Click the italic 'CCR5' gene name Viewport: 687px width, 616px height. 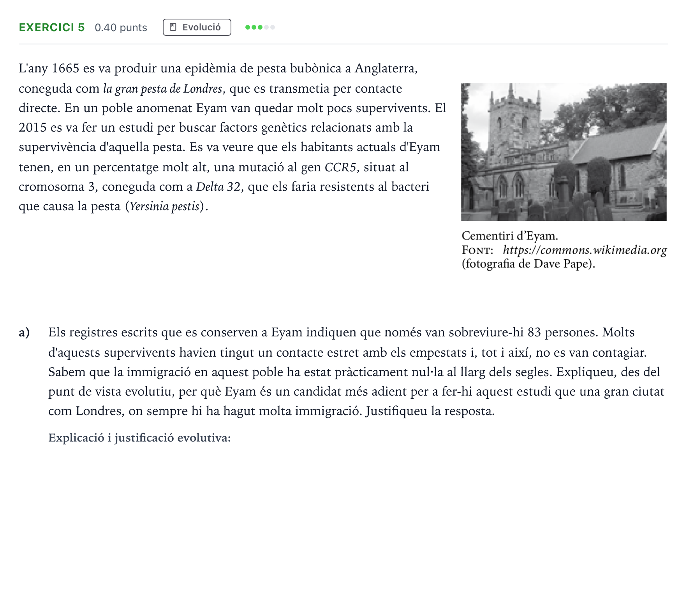pyautogui.click(x=341, y=167)
